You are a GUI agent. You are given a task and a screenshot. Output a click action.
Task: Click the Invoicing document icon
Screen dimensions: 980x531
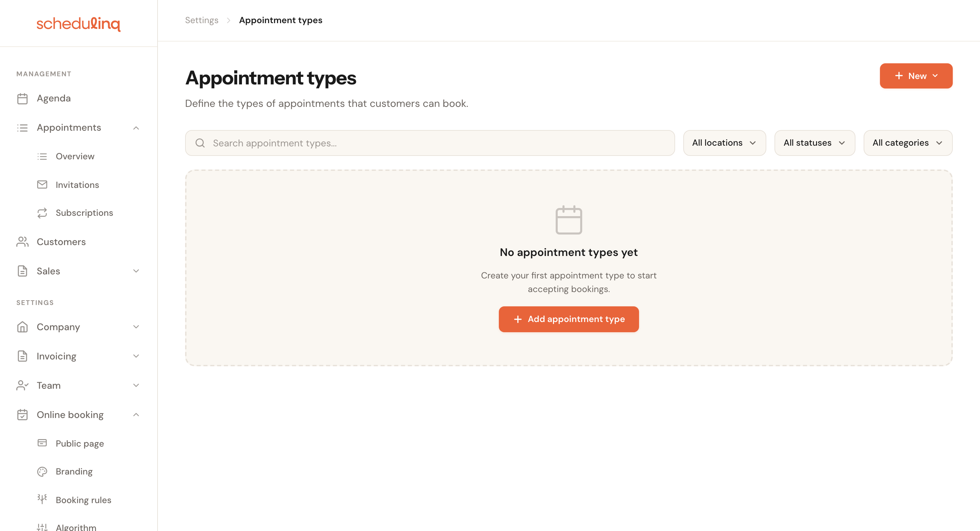point(22,356)
